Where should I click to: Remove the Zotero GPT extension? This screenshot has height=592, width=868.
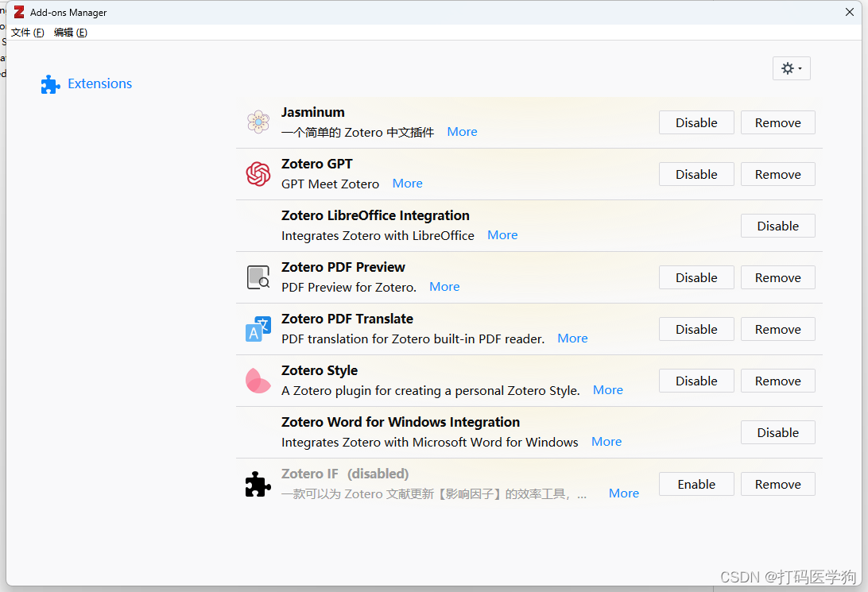[777, 174]
